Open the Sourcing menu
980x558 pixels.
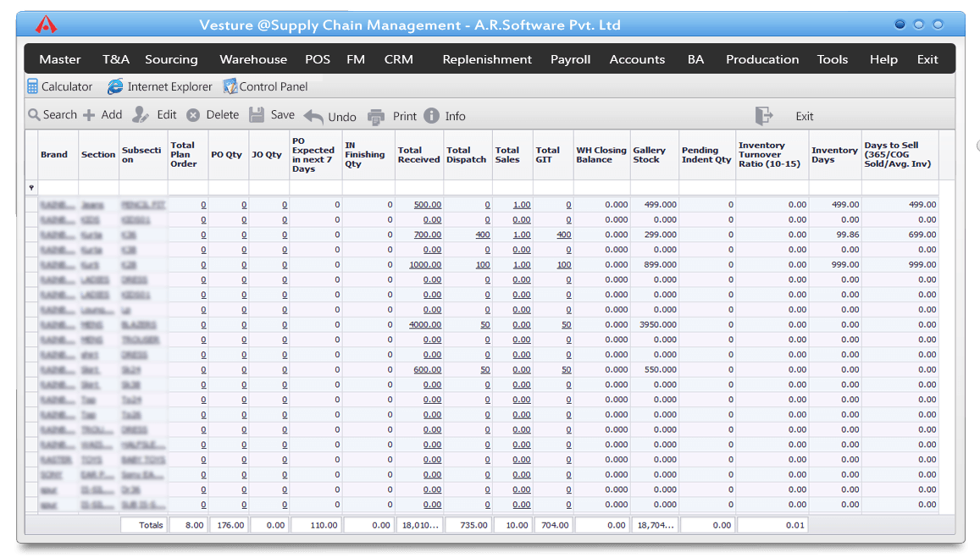click(x=171, y=59)
